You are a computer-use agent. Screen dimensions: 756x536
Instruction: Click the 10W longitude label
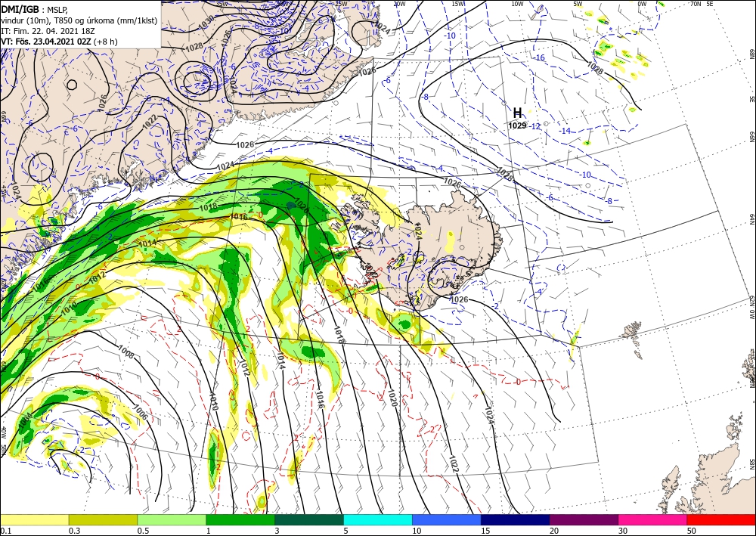517,4
